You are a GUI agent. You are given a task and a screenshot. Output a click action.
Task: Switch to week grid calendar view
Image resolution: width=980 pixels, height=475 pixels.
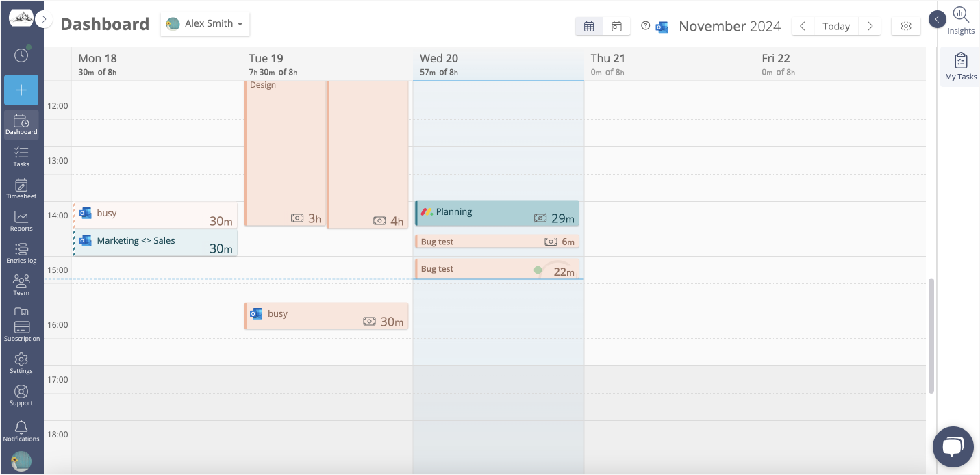tap(589, 26)
